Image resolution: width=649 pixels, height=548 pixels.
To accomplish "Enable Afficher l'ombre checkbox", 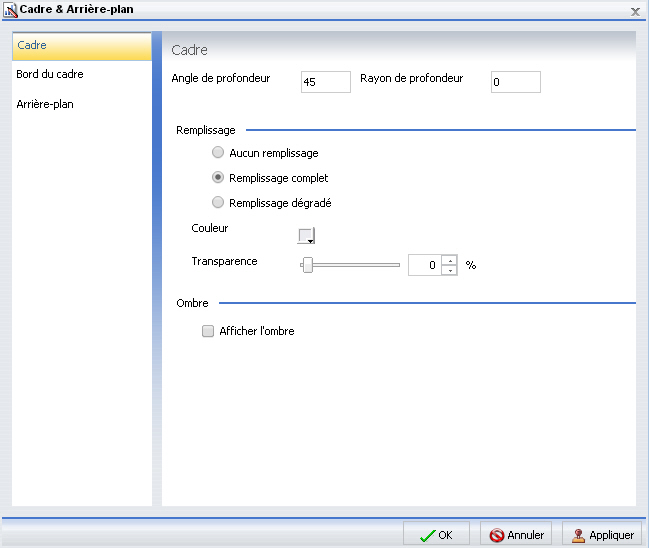I will pos(208,331).
